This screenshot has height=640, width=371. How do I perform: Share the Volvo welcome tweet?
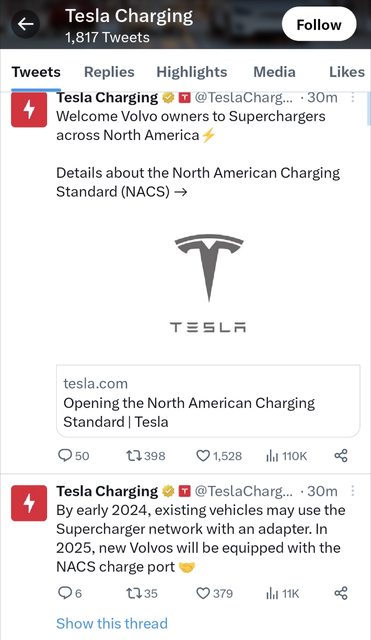pos(341,456)
